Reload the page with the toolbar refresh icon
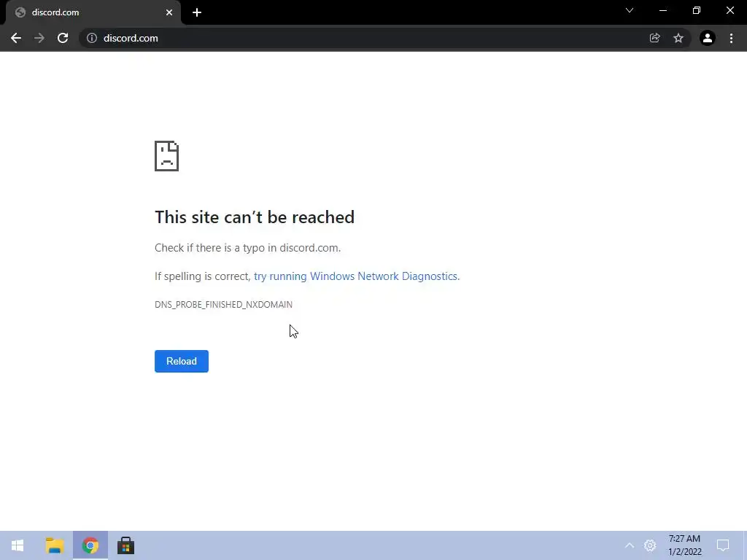 [63, 38]
